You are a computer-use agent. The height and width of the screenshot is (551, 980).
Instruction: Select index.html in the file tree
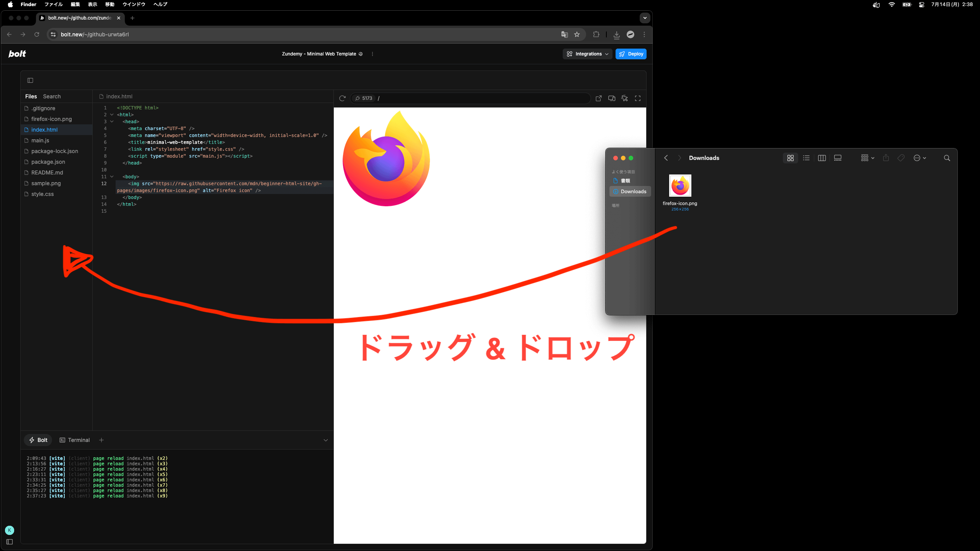pyautogui.click(x=57, y=130)
